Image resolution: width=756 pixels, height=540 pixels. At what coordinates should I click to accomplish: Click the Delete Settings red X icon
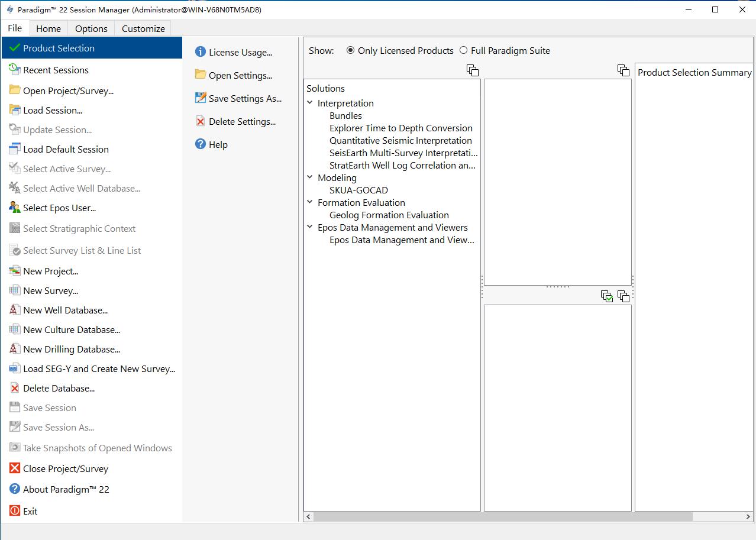click(201, 121)
